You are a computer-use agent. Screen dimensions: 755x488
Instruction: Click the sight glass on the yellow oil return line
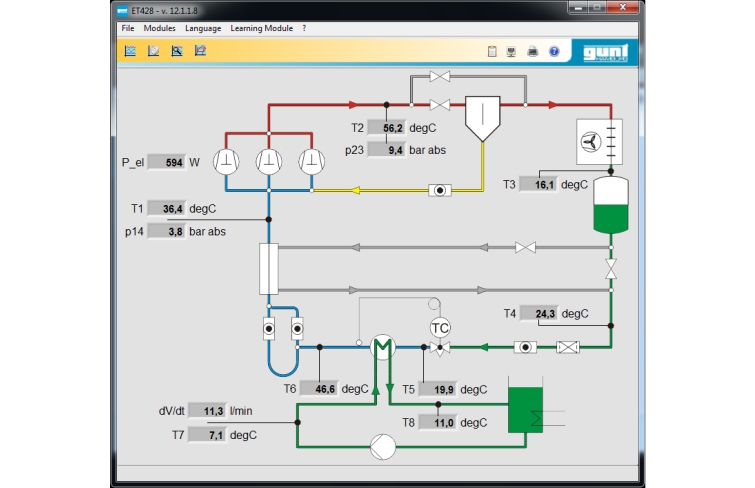(x=440, y=190)
